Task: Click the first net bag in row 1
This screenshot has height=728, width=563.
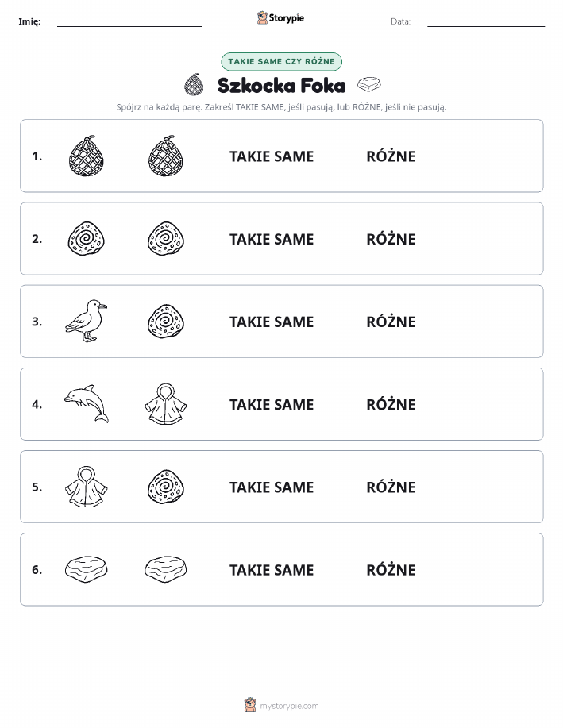Action: (86, 156)
